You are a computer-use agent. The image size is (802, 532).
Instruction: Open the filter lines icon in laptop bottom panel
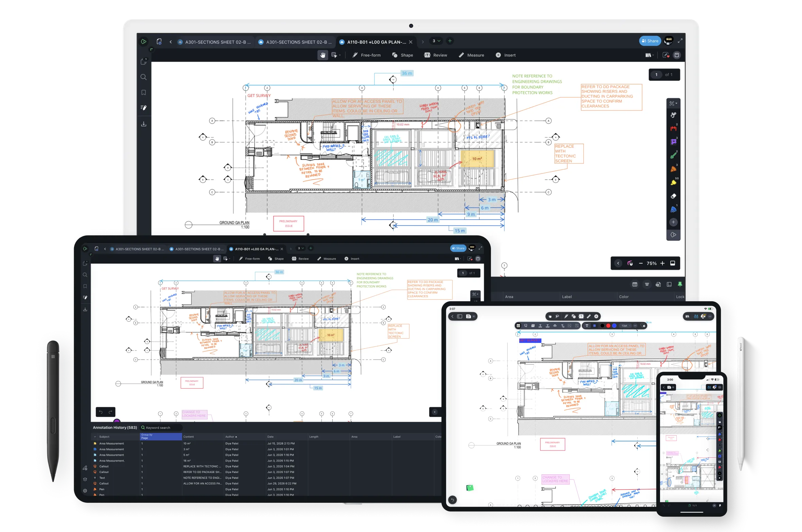646,284
